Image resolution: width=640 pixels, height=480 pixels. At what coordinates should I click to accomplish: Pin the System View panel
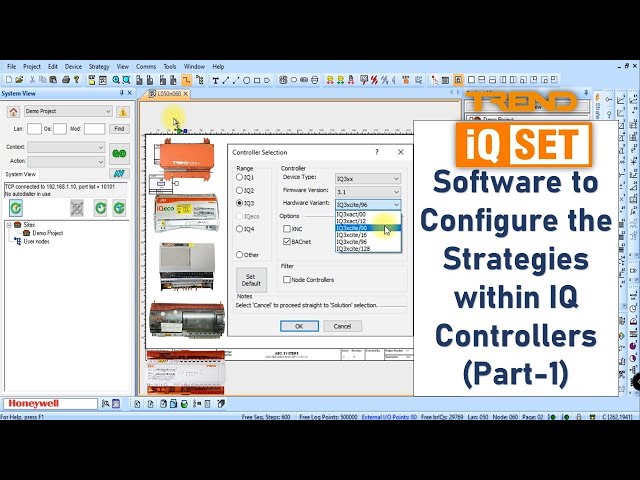pyautogui.click(x=122, y=93)
